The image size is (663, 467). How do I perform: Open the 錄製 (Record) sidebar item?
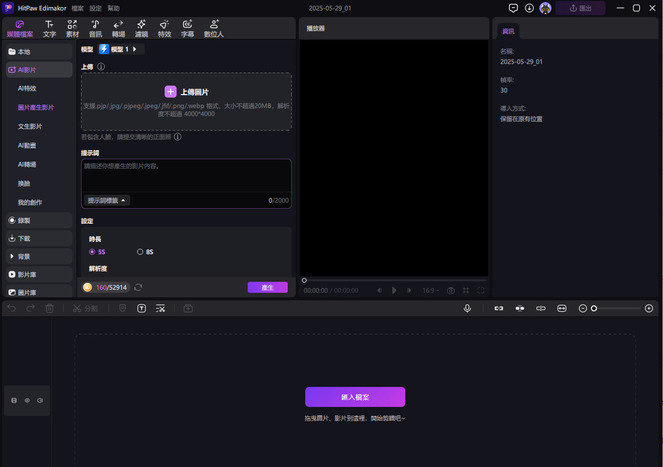pos(39,220)
